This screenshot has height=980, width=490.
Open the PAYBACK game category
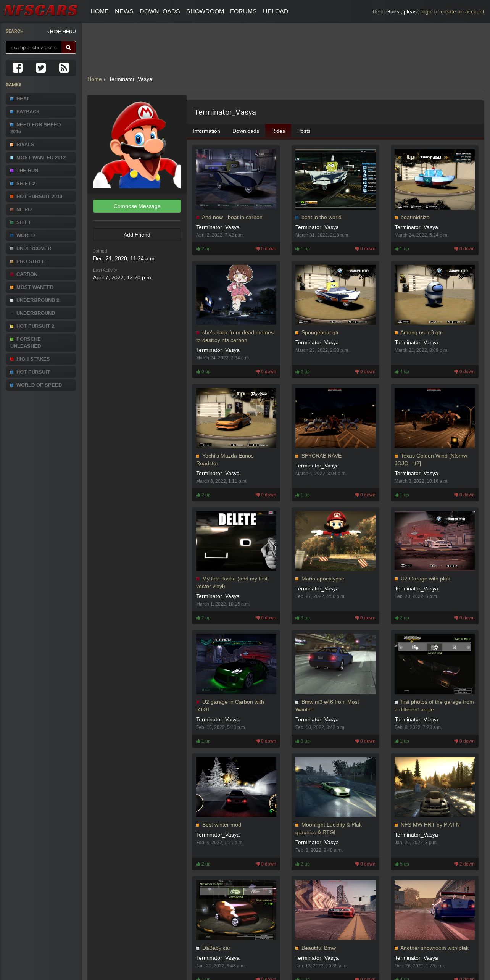41,112
